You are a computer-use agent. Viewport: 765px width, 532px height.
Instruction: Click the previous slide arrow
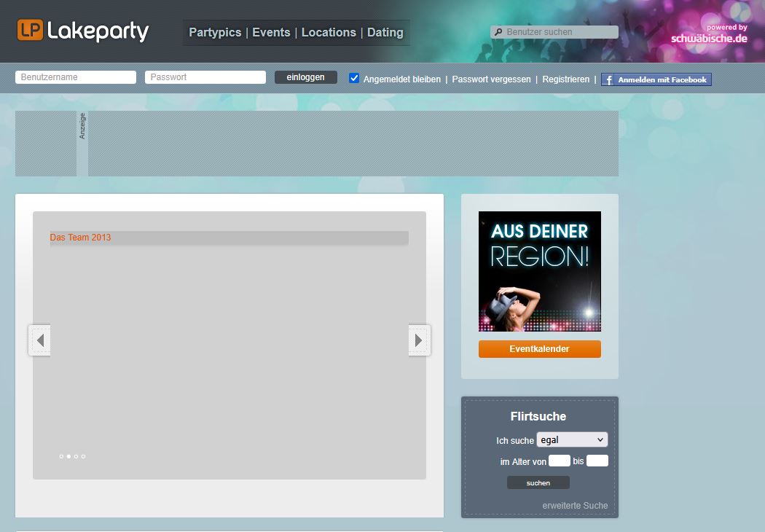click(40, 340)
